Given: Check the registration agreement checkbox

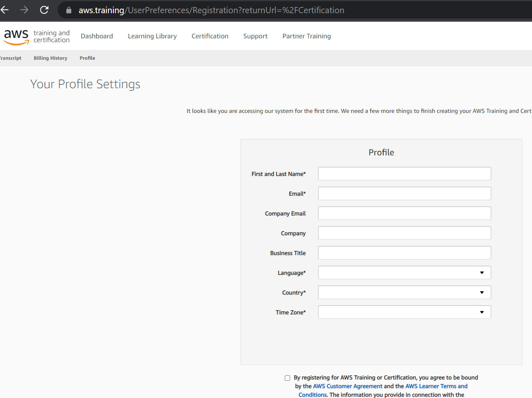Looking at the screenshot, I should [287, 378].
